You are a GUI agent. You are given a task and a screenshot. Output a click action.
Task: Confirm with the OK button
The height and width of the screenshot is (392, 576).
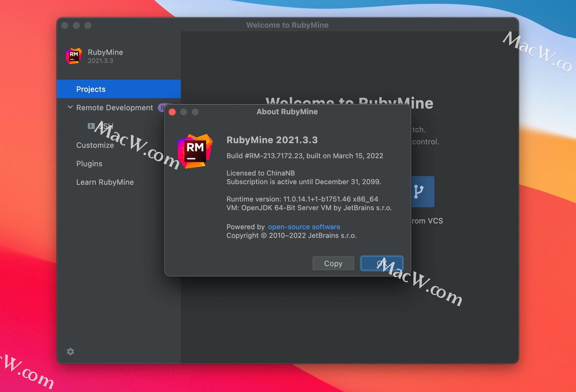pos(381,263)
